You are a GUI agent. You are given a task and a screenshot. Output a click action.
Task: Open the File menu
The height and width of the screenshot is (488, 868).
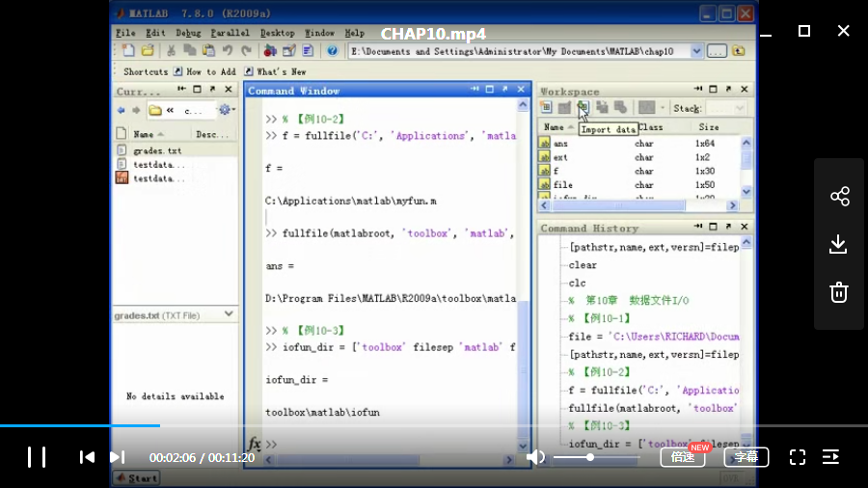point(125,33)
